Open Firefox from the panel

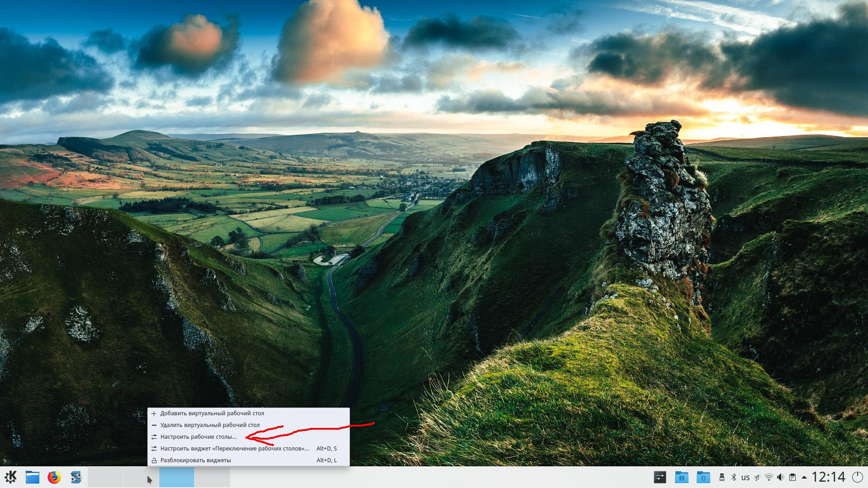point(54,477)
